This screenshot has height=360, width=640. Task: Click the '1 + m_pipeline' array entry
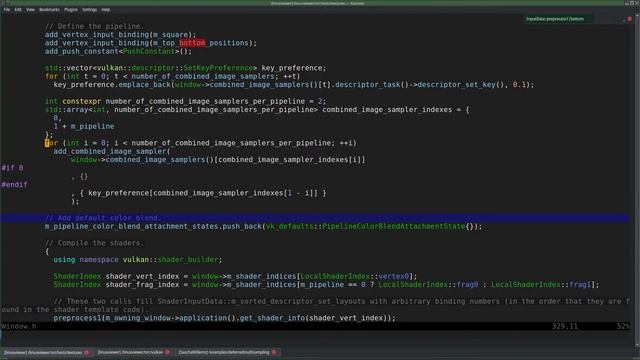pyautogui.click(x=84, y=126)
